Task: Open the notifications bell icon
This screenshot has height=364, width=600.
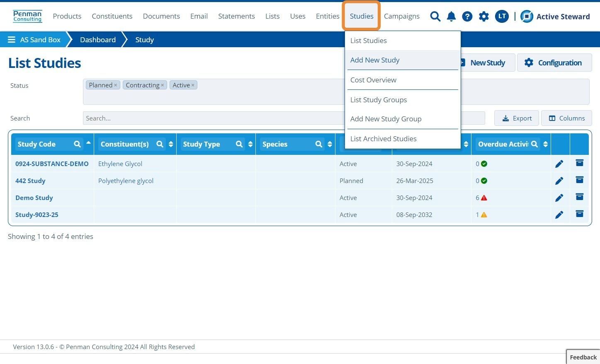Action: [451, 17]
